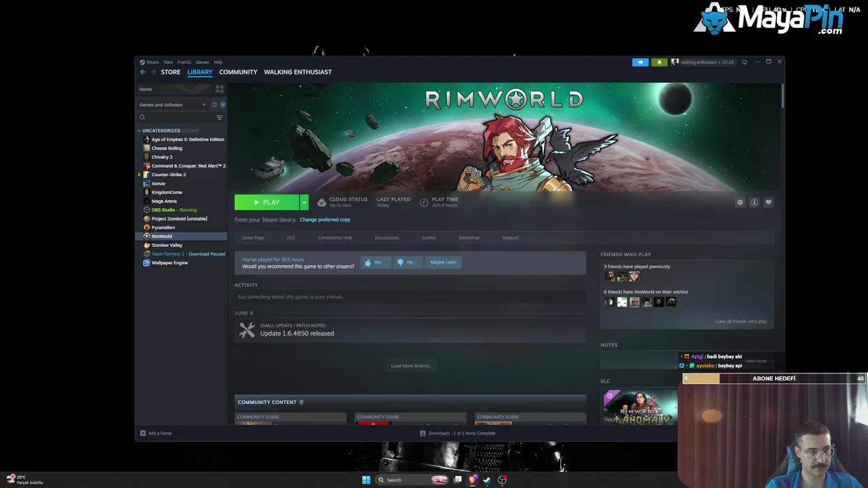868x488 pixels.
Task: Open the Community Hub link
Action: coord(335,238)
